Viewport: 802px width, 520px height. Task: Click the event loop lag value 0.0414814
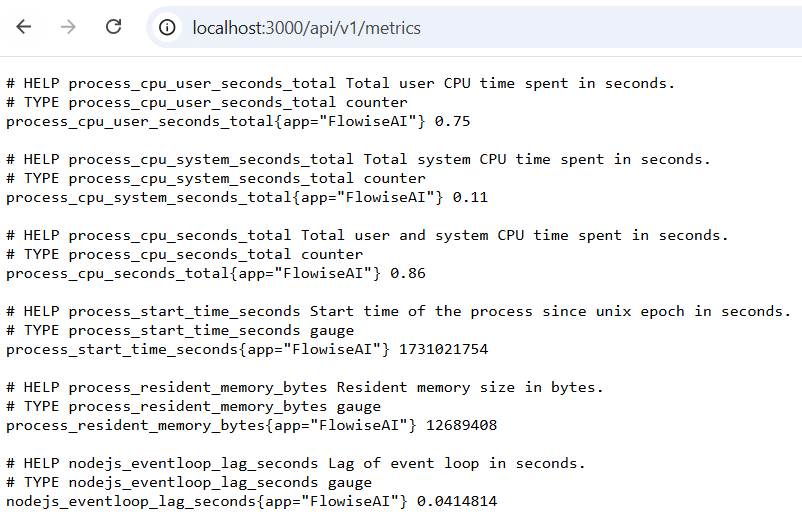[457, 501]
